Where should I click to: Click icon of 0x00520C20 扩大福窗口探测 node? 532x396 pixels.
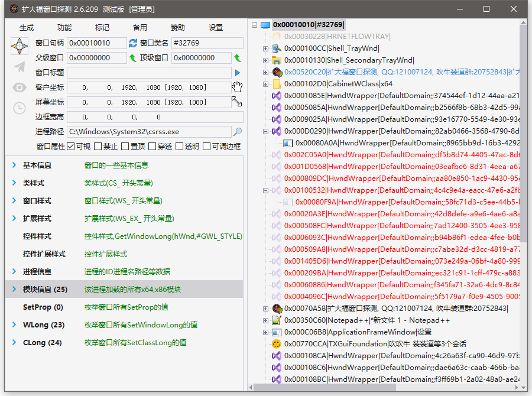coord(277,72)
